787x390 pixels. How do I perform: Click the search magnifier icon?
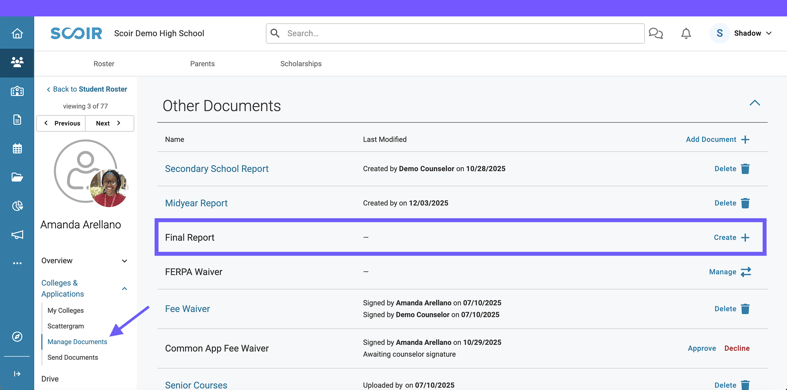[275, 33]
